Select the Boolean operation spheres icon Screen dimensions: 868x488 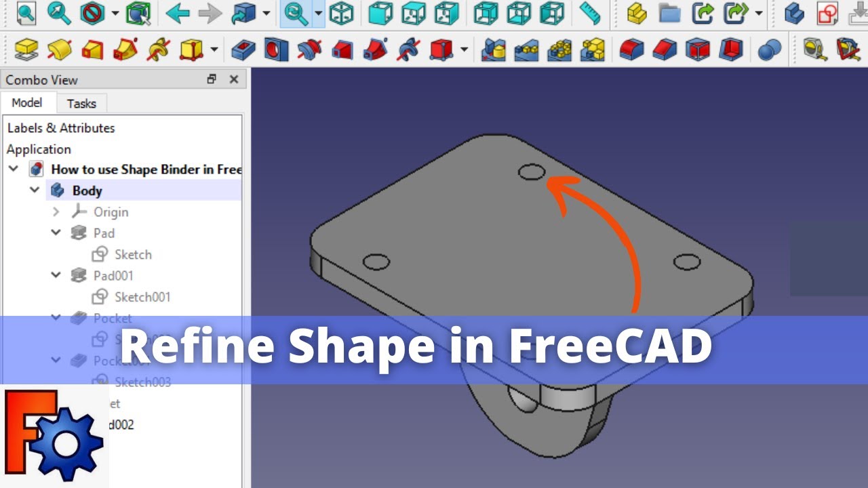[x=769, y=49]
